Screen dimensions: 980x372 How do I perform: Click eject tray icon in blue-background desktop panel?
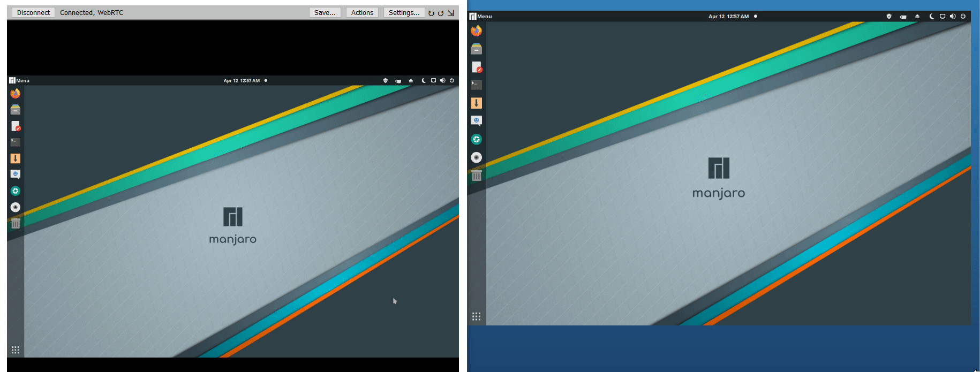(x=917, y=17)
